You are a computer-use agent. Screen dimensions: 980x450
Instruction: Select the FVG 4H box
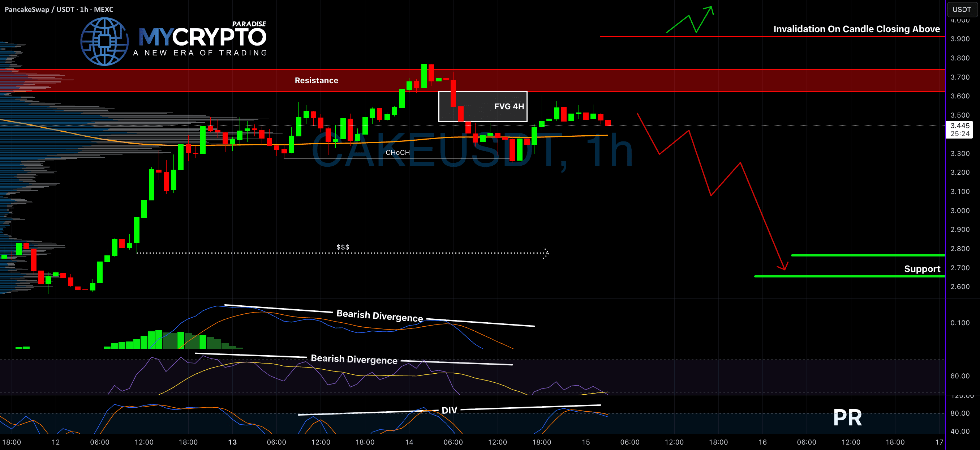(482, 106)
